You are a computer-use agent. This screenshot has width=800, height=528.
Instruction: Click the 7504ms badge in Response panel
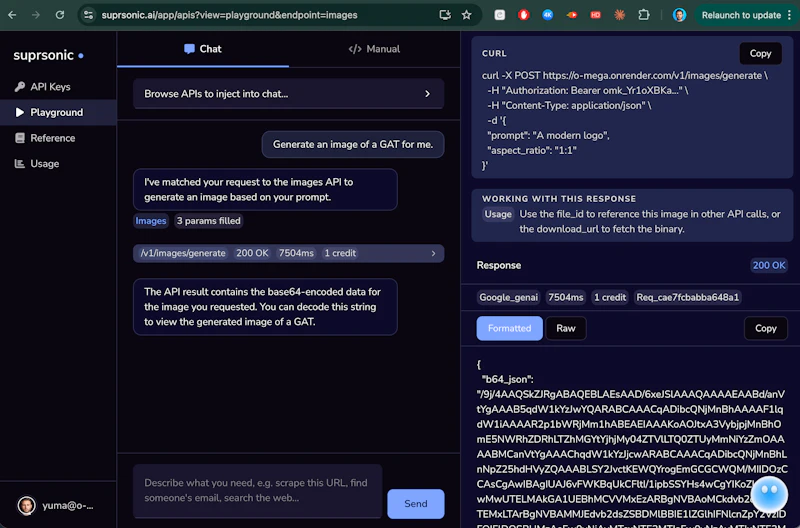(566, 297)
